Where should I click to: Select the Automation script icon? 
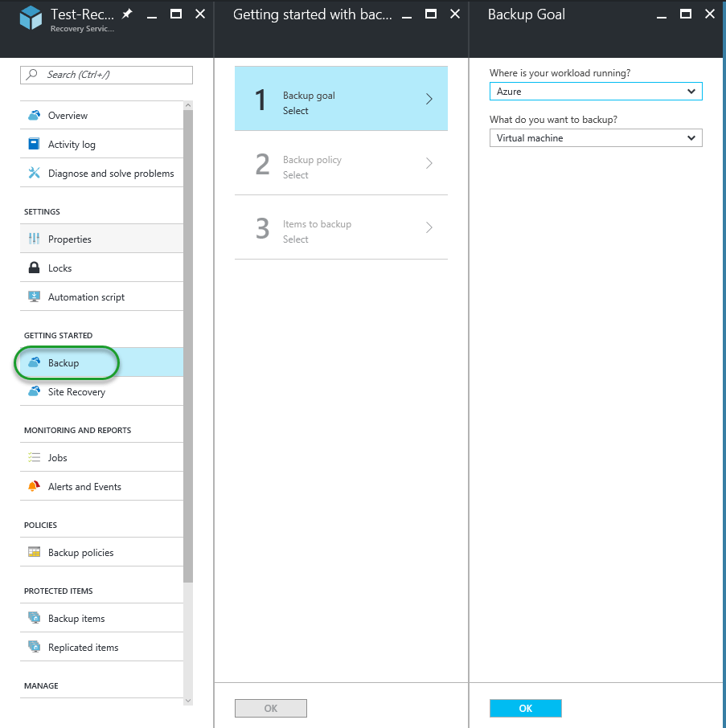pos(33,296)
